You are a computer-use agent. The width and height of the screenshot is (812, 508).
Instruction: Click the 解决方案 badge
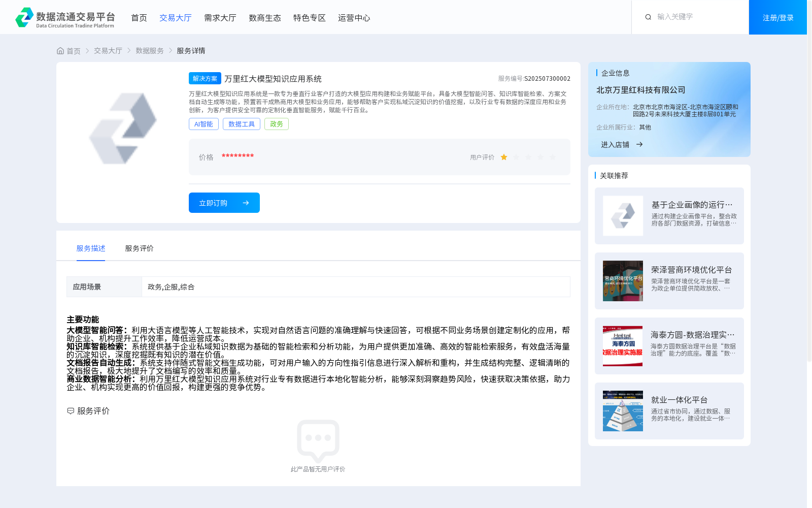pyautogui.click(x=205, y=78)
